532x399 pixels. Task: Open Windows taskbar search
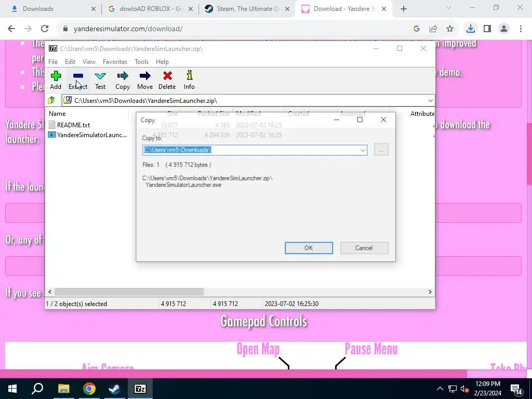(x=37, y=389)
